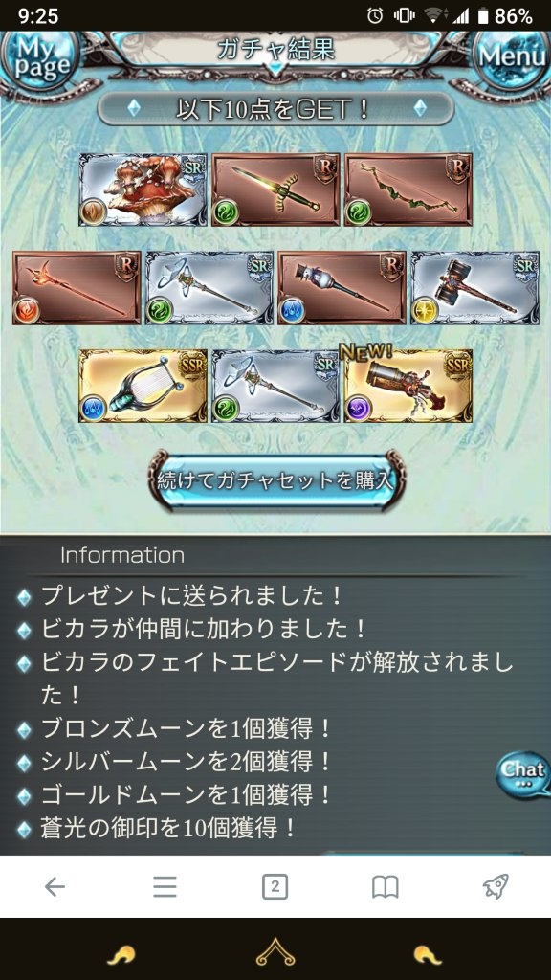Tap the browser back arrow
The image size is (551, 980).
click(x=55, y=886)
